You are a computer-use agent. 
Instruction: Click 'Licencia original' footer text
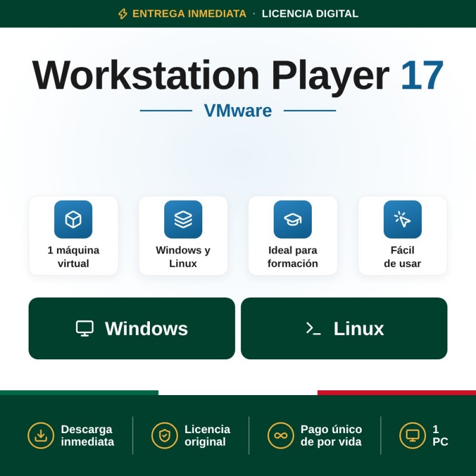click(x=207, y=436)
